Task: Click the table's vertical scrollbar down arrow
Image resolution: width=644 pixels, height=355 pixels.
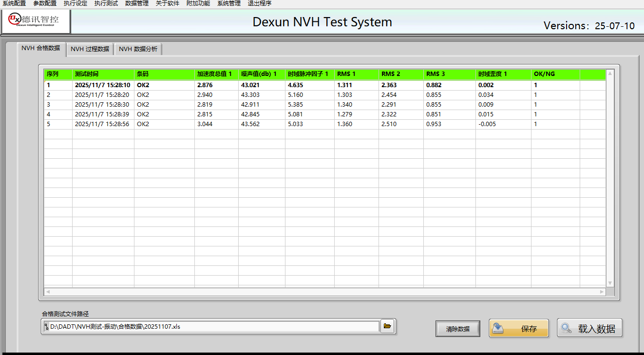Action: coord(610,283)
